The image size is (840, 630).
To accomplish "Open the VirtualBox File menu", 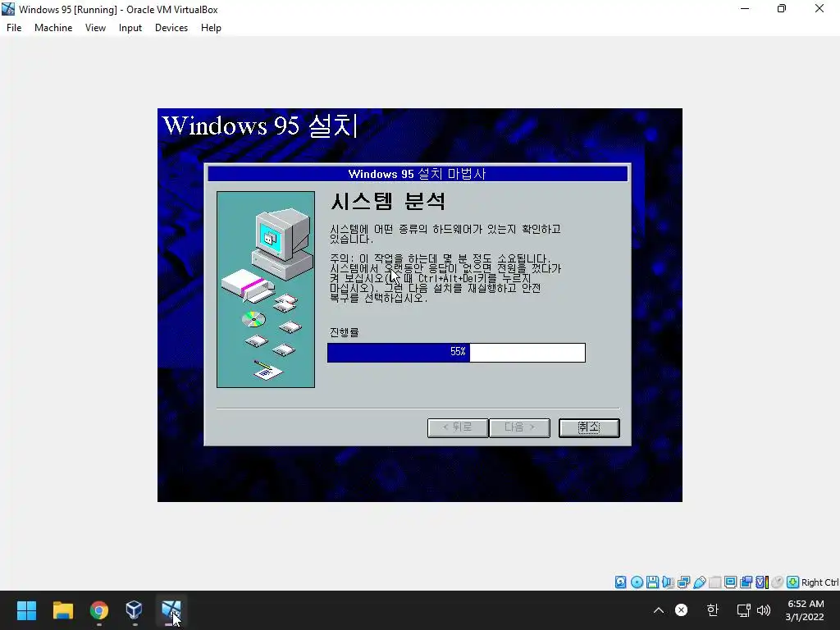I will [14, 28].
